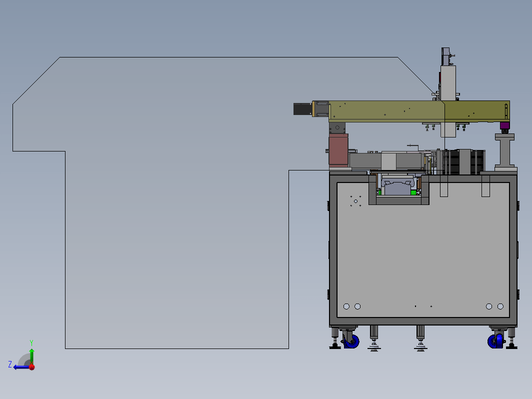Click the red origin ball of the triad
532x399 pixels.
click(32, 367)
